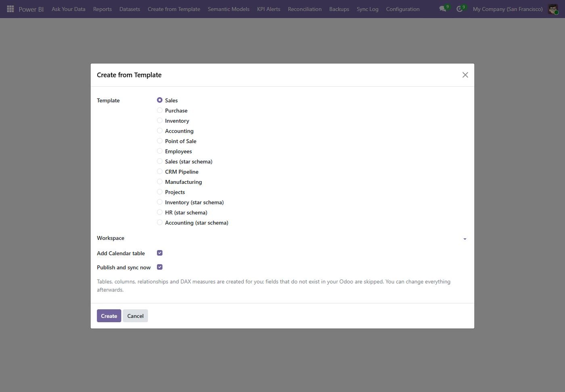Open the Ask Your Data menu
This screenshot has width=565, height=392.
coord(69,9)
